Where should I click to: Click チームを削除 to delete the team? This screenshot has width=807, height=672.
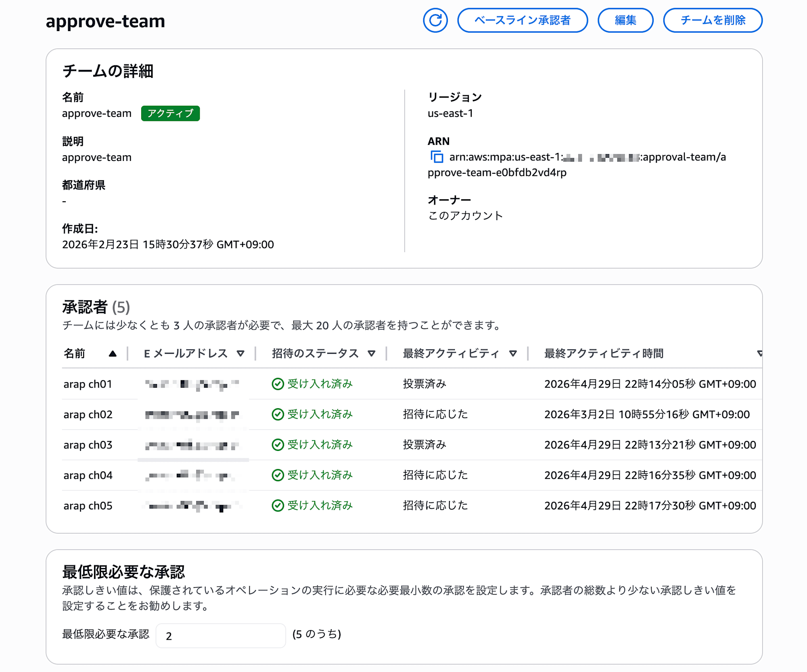coord(713,20)
